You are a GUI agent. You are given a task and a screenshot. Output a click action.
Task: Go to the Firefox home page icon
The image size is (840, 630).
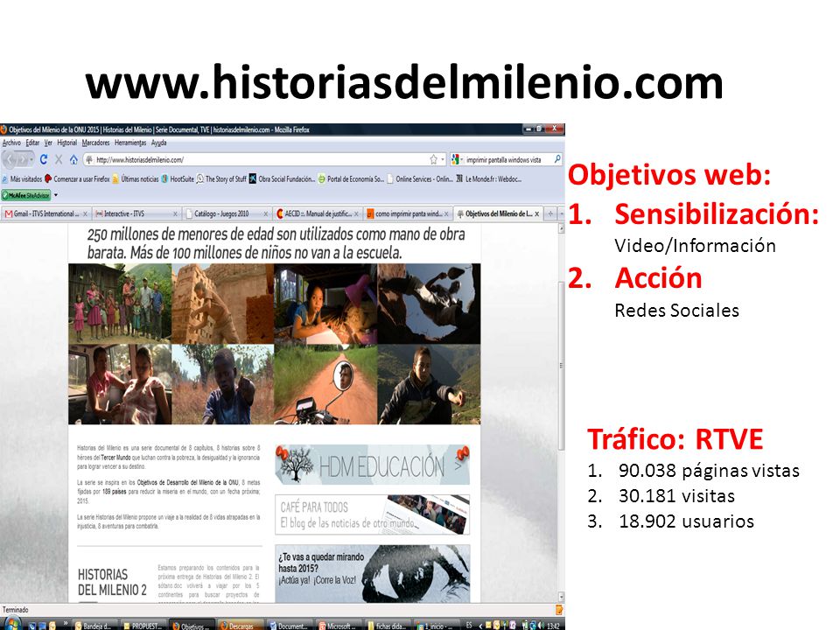point(73,159)
